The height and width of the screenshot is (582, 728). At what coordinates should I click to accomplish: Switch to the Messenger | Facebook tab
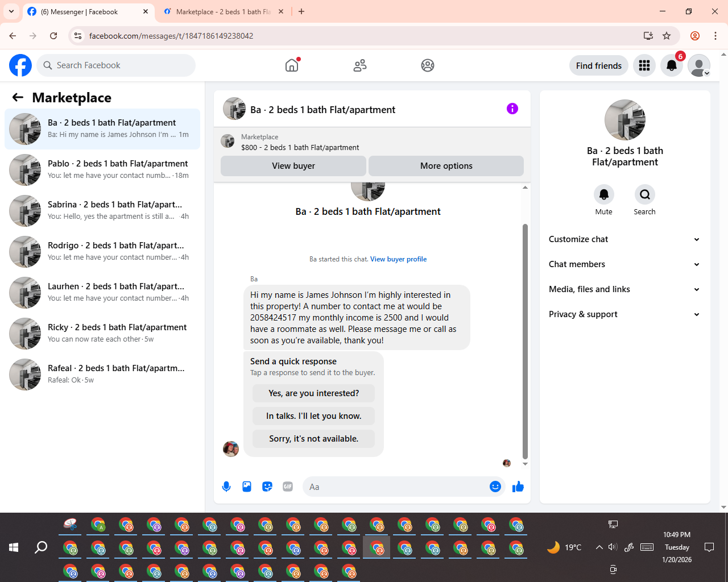[88, 11]
